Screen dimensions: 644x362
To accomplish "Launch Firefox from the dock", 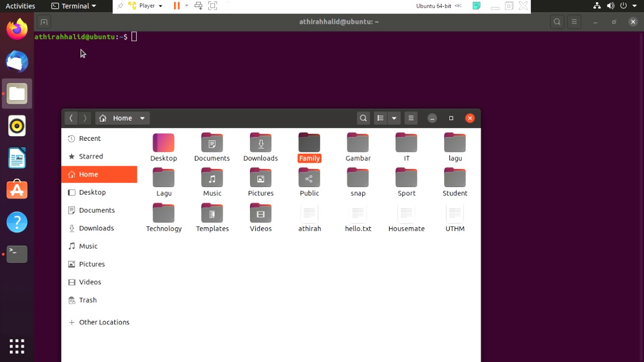I will [17, 30].
